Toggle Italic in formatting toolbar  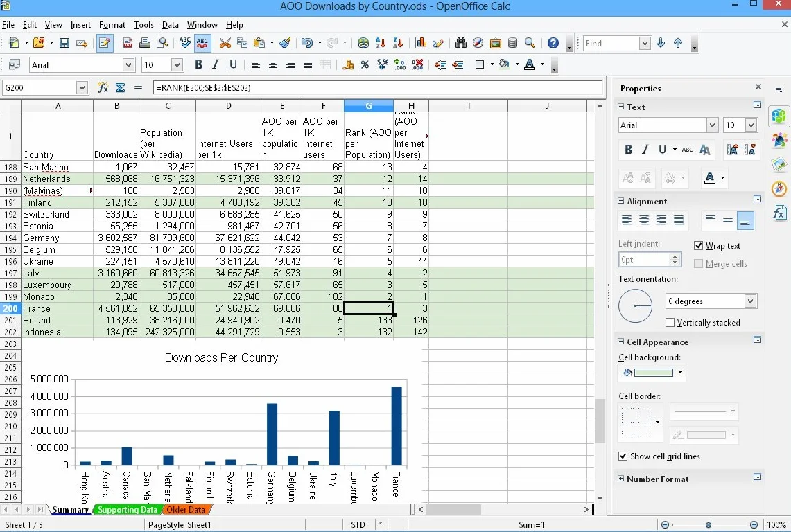point(216,64)
